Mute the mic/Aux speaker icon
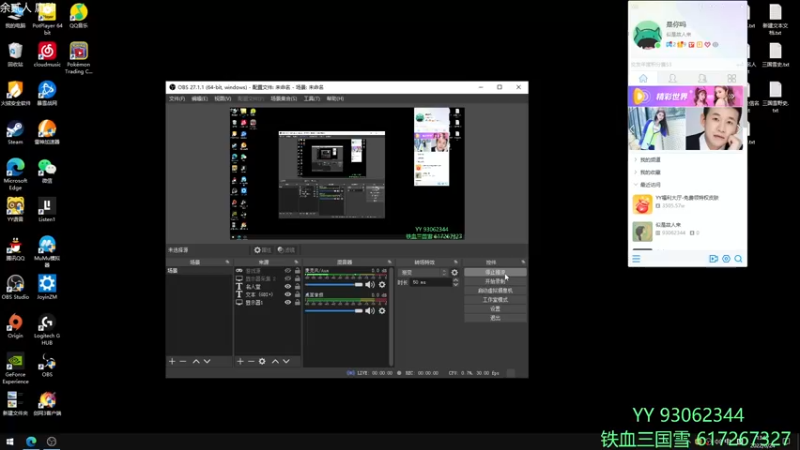 click(x=370, y=285)
